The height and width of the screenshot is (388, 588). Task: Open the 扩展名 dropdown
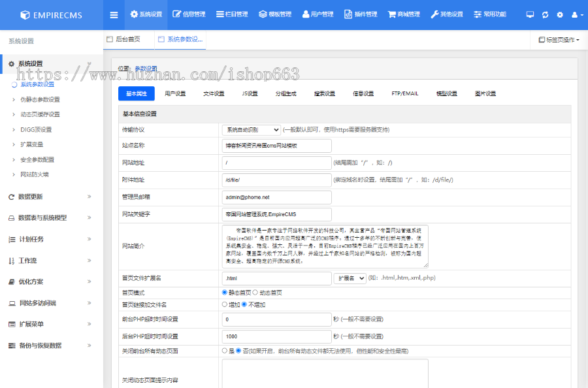(x=350, y=278)
